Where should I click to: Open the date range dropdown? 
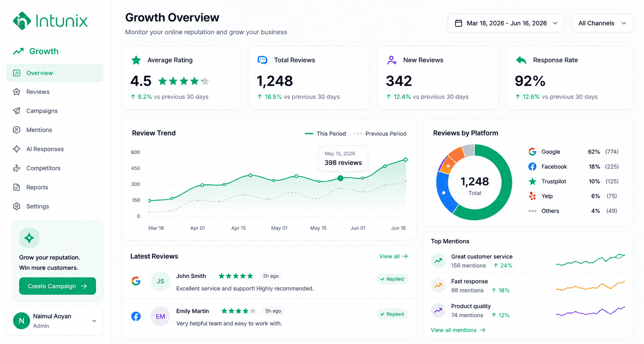[506, 23]
